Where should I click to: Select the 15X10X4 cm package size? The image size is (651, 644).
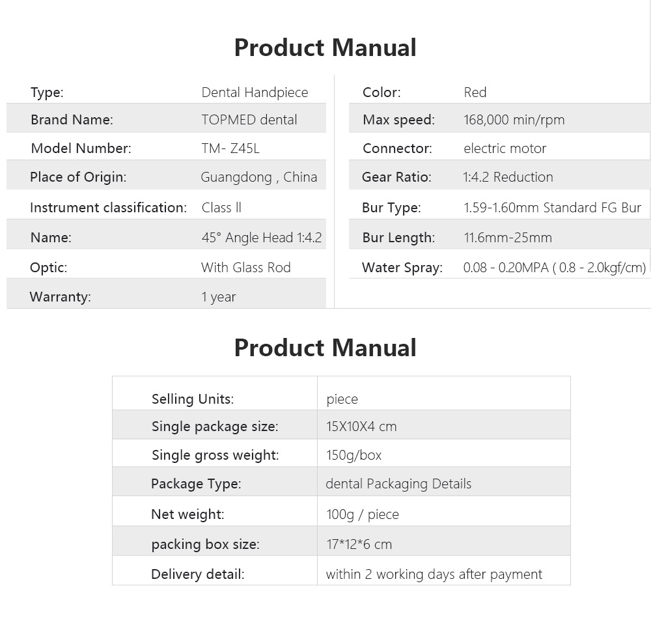[x=361, y=427]
